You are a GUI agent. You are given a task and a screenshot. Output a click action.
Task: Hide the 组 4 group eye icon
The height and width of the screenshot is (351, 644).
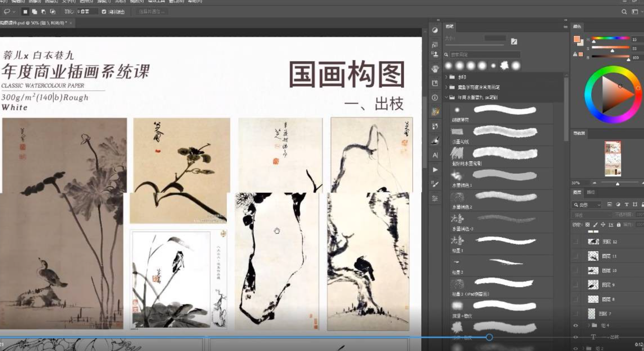[x=576, y=325]
